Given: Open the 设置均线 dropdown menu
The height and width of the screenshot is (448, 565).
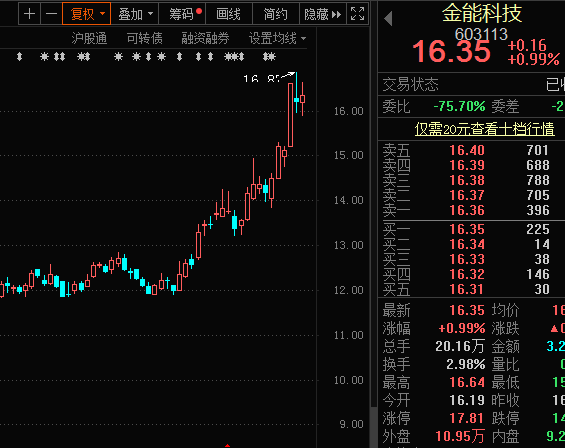Looking at the screenshot, I should pos(277,38).
